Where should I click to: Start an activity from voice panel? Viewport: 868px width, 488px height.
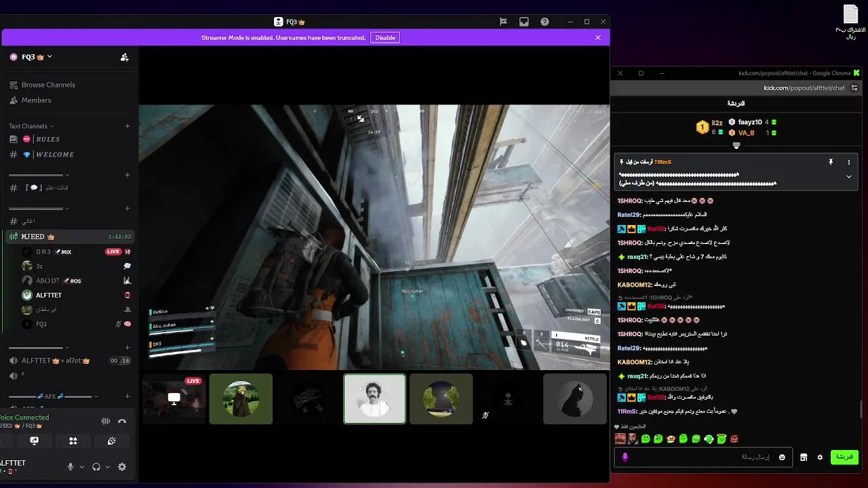pyautogui.click(x=73, y=441)
